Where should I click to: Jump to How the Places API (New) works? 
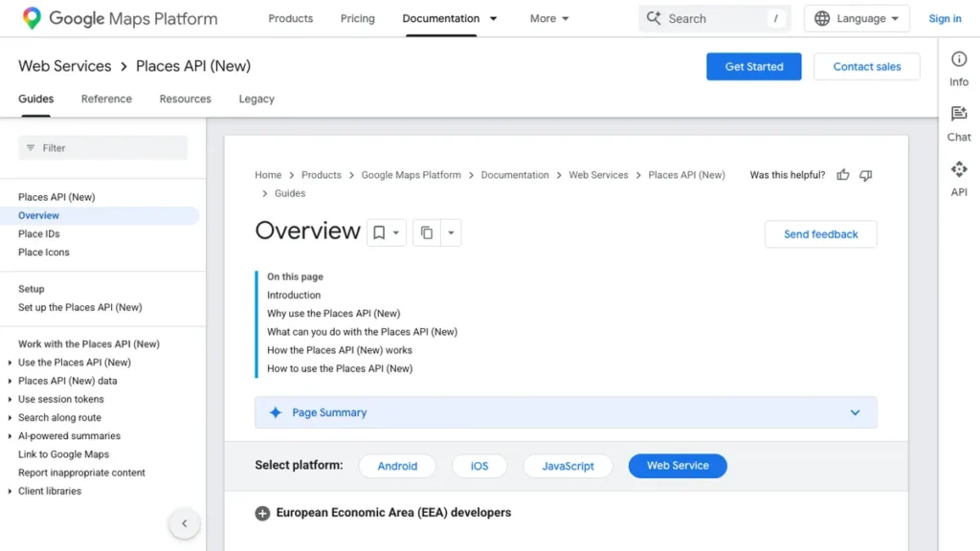coord(340,350)
